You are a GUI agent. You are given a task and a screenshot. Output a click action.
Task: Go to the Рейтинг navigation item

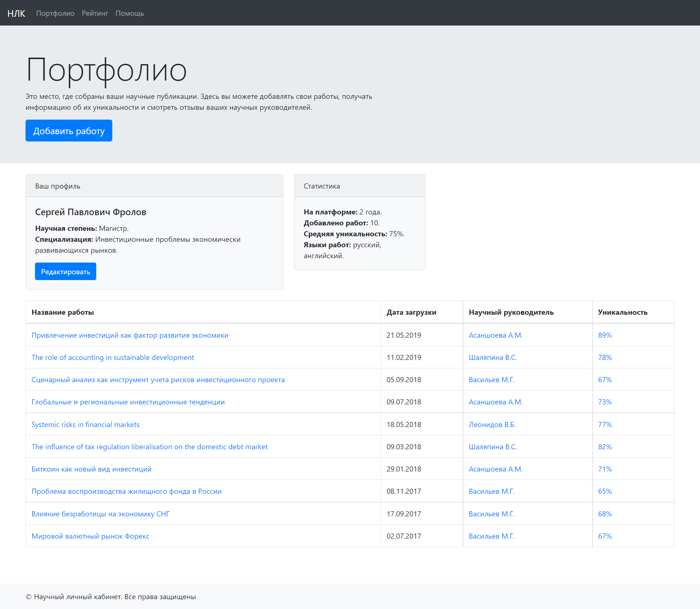pos(95,13)
